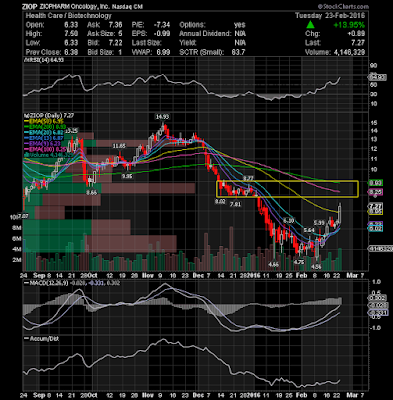Open the StockCharts.com watermark link

[x=343, y=7]
